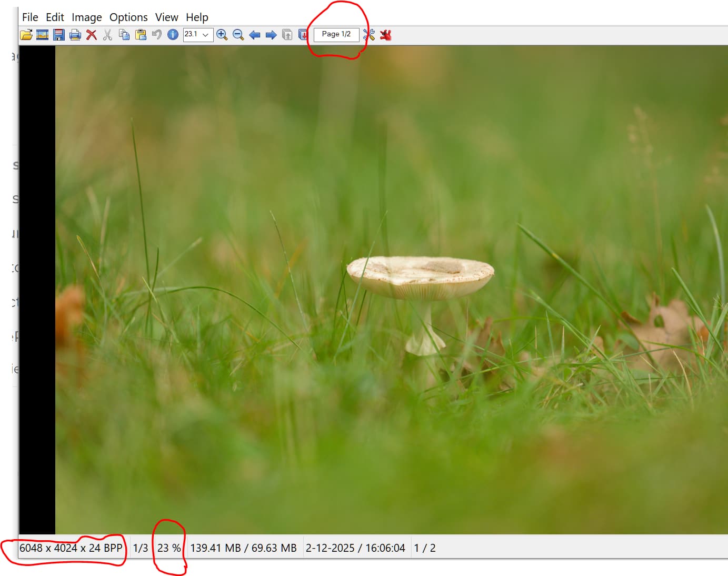Screen dimensions: 728x576
Task: Jump to the next page of the multipage image
Action: point(303,35)
